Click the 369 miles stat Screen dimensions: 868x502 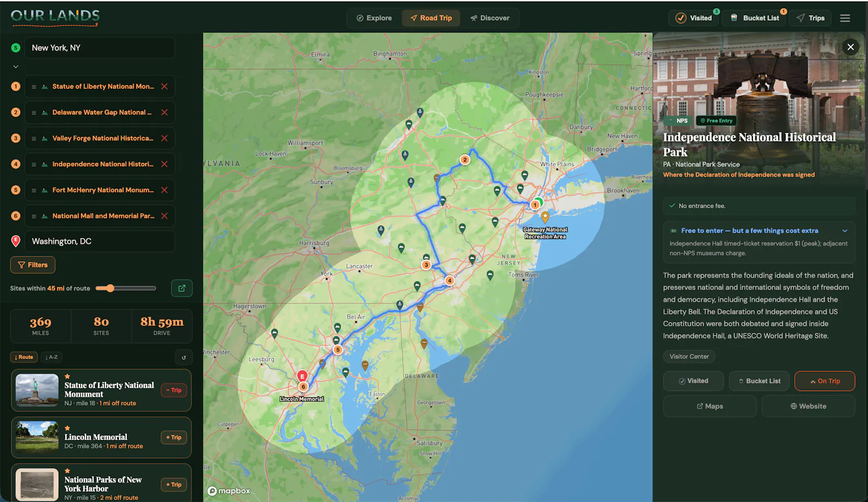click(41, 326)
